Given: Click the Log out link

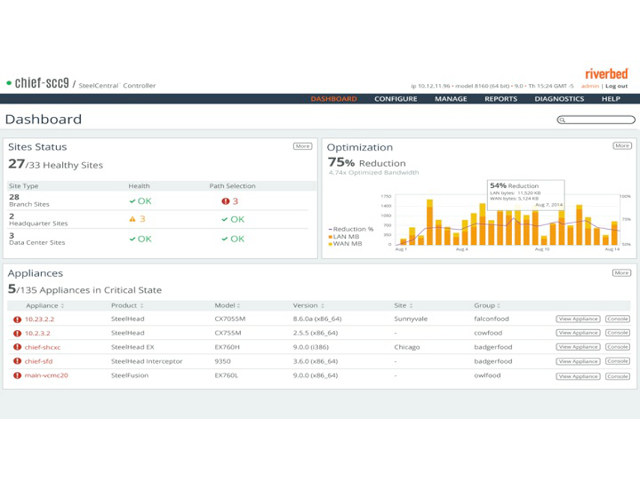Looking at the screenshot, I should (617, 86).
